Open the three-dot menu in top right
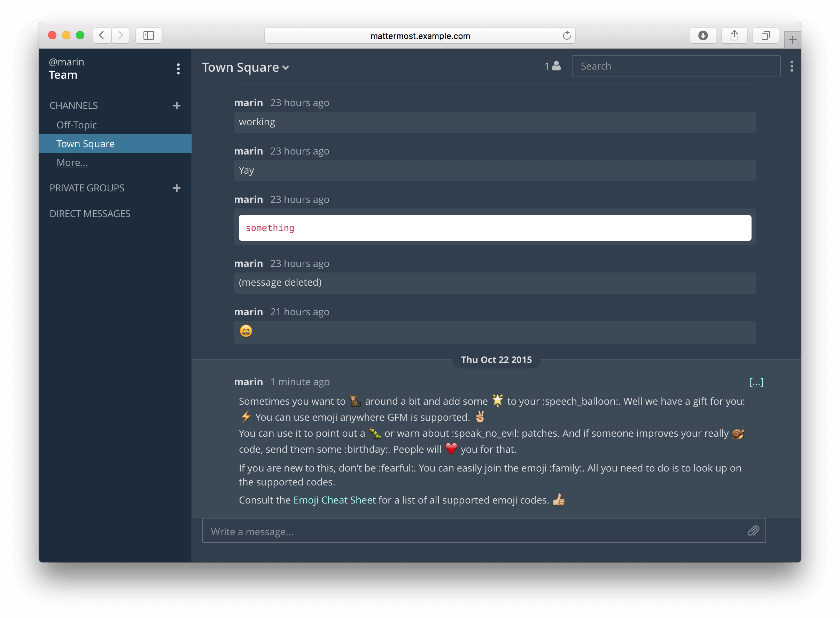Image resolution: width=840 pixels, height=618 pixels. pos(792,66)
